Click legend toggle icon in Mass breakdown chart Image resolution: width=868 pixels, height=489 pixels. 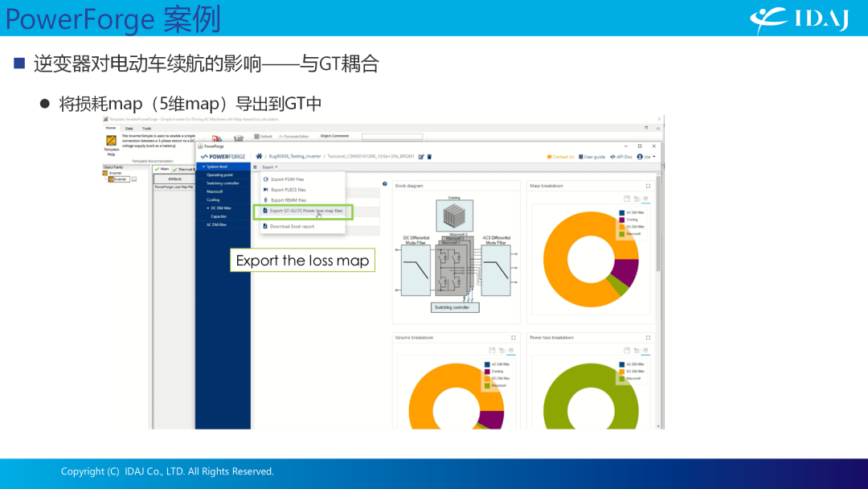click(645, 199)
